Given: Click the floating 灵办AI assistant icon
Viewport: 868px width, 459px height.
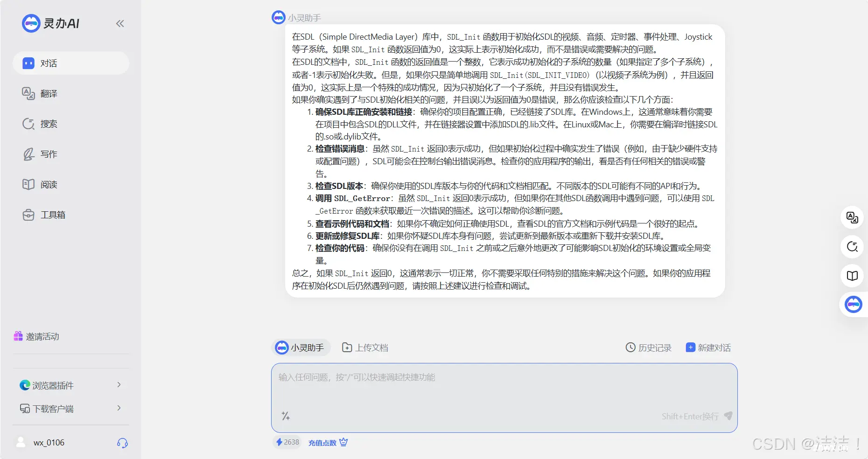Looking at the screenshot, I should [853, 305].
